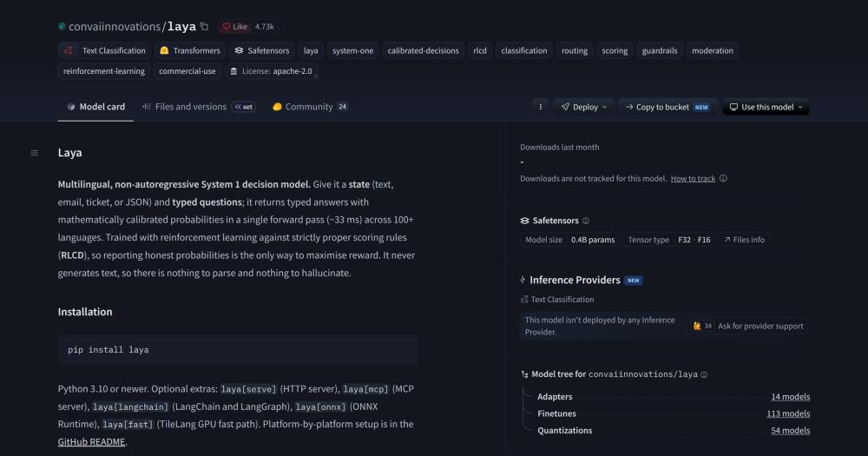Select the Safetensors tag in header
The width and height of the screenshot is (868, 456).
tap(261, 50)
